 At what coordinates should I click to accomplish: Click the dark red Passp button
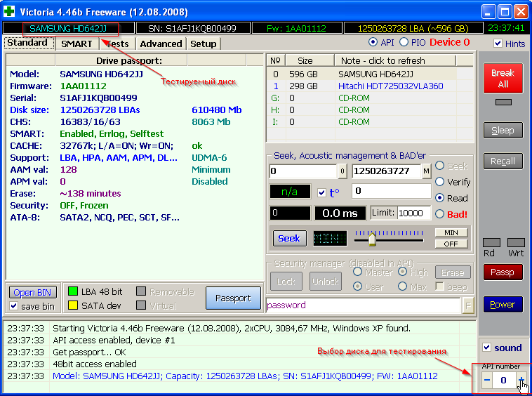point(503,272)
